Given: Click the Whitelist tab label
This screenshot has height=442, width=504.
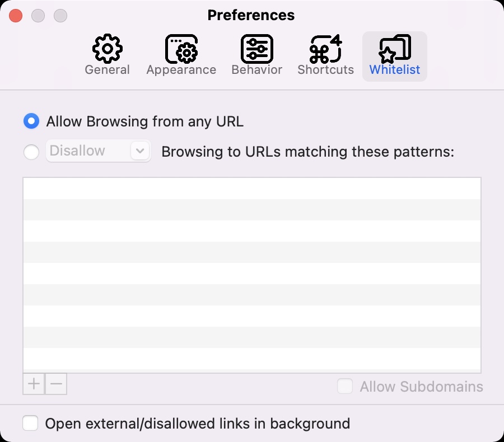Looking at the screenshot, I should (x=395, y=70).
